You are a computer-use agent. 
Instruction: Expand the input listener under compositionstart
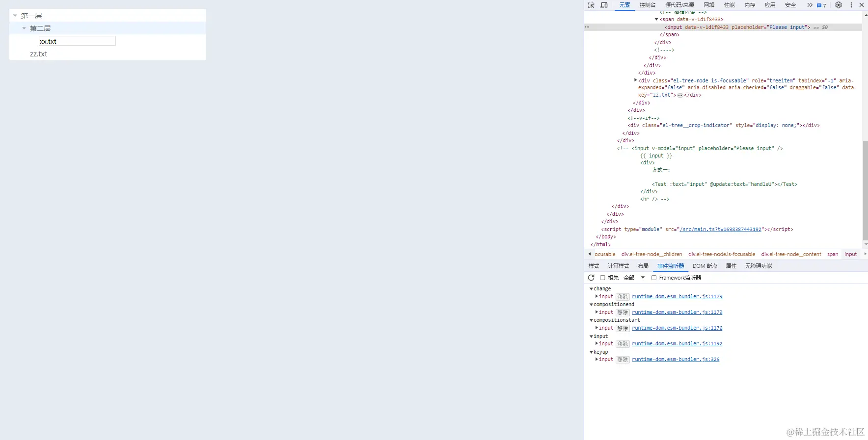coord(597,328)
